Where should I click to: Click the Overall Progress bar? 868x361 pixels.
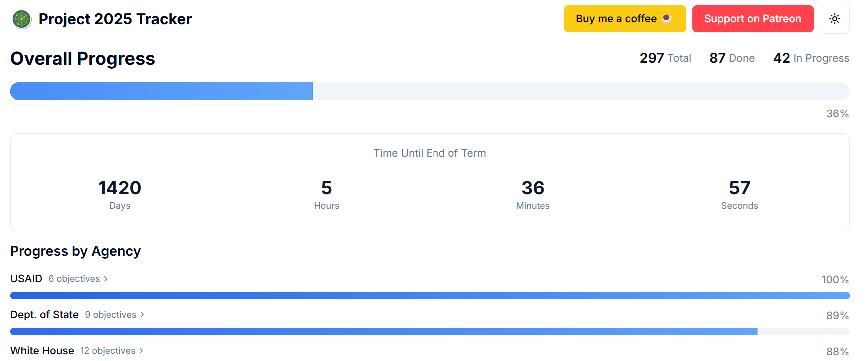(x=430, y=91)
